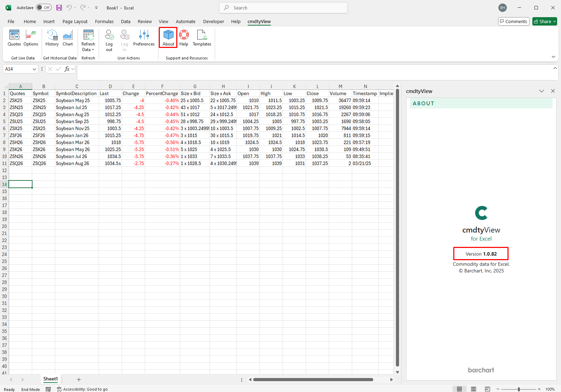Click the Search box
This screenshot has height=392, width=561.
coord(283,8)
